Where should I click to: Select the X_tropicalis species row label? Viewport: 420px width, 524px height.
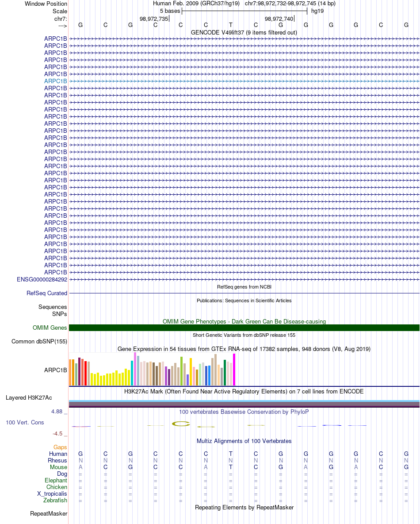52,494
